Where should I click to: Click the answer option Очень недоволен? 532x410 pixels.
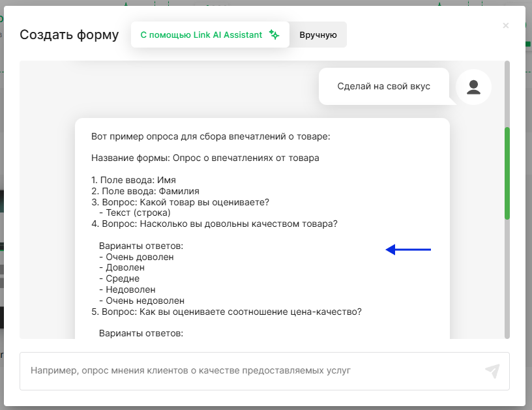tap(142, 300)
